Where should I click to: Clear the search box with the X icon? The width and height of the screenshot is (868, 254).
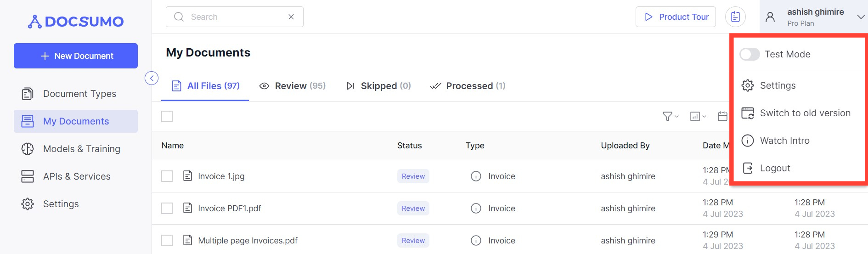(291, 17)
